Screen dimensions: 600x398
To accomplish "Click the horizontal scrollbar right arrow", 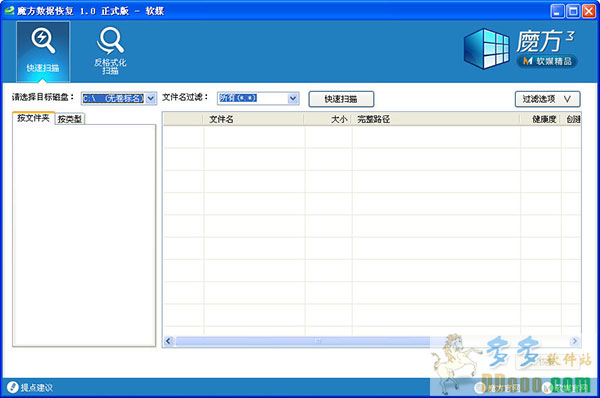I will point(575,341).
